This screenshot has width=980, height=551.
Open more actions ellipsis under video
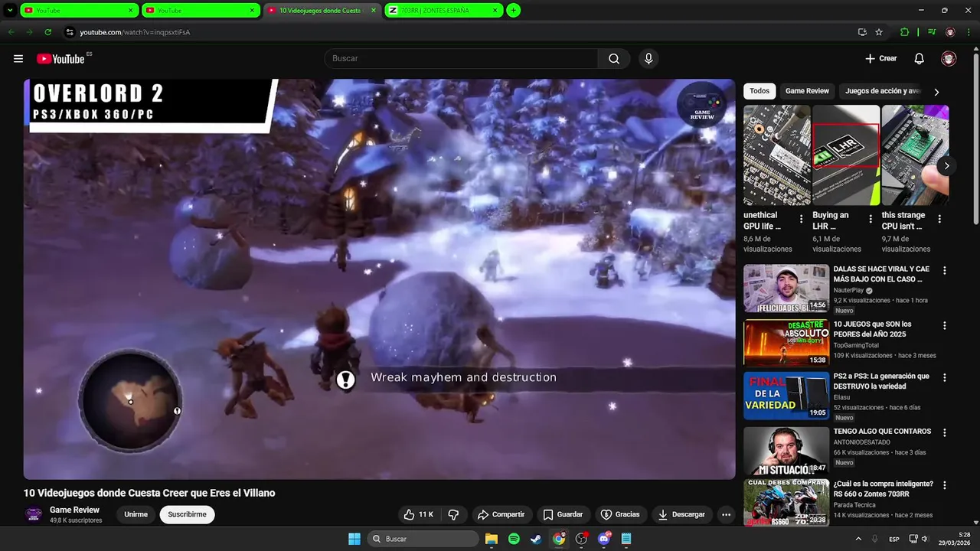pos(726,514)
